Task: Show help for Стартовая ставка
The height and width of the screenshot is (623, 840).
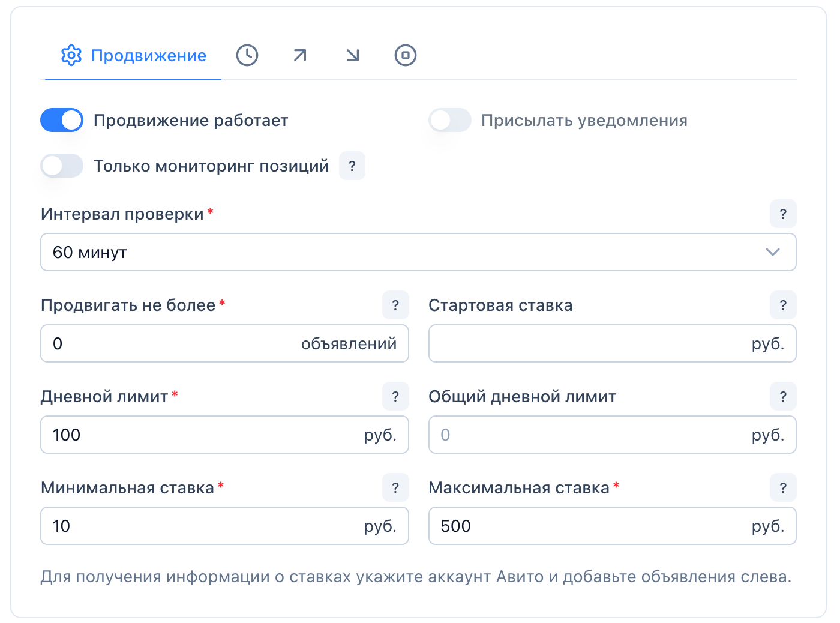Action: click(783, 305)
